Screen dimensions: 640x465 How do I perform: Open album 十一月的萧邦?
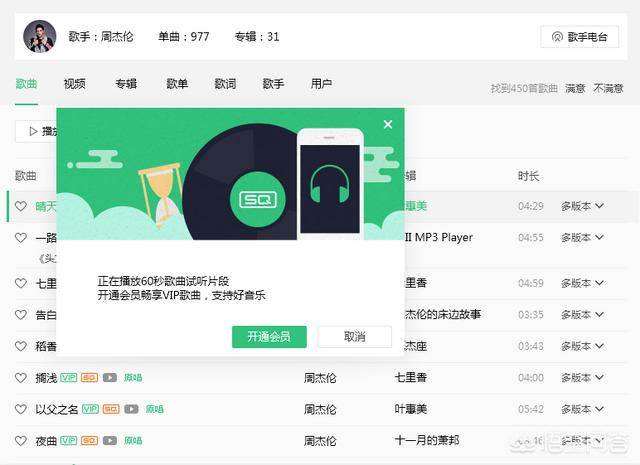pyautogui.click(x=427, y=441)
